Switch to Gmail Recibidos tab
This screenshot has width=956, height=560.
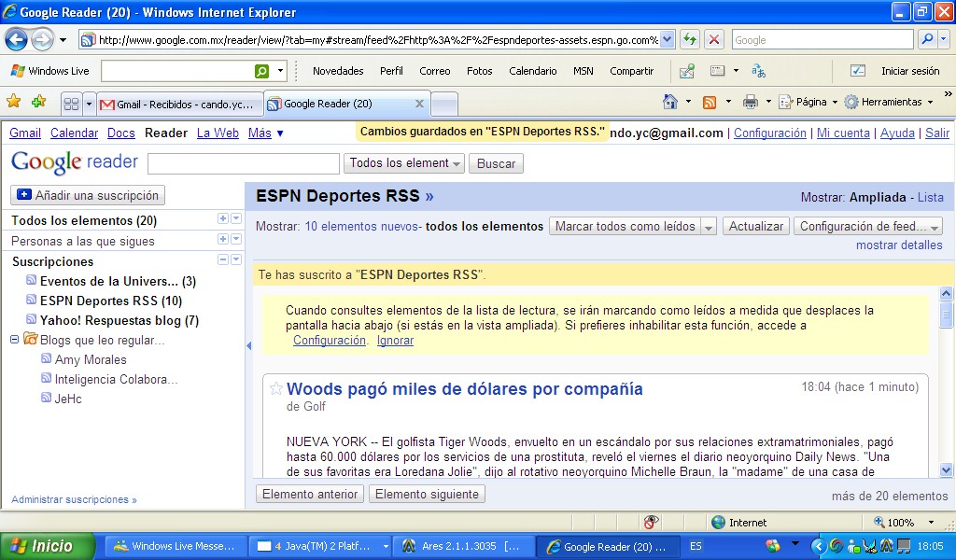pos(177,104)
